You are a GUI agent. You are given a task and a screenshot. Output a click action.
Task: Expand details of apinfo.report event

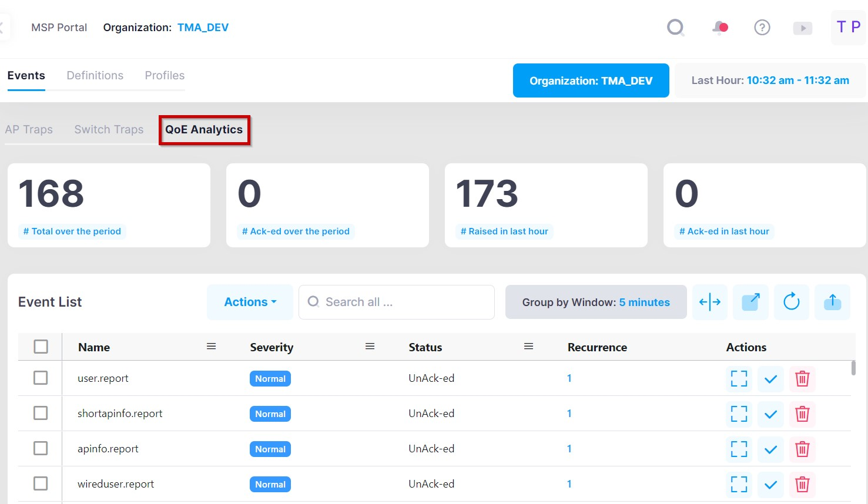[739, 449]
